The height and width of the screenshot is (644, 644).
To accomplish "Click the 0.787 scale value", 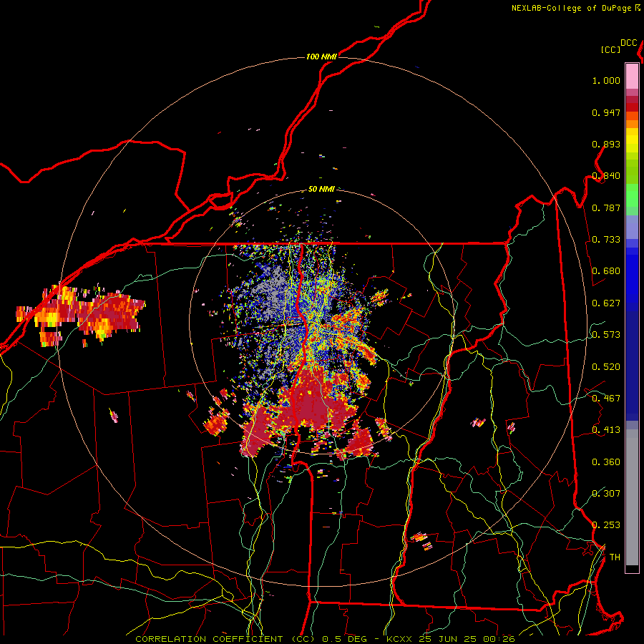I will click(x=606, y=208).
